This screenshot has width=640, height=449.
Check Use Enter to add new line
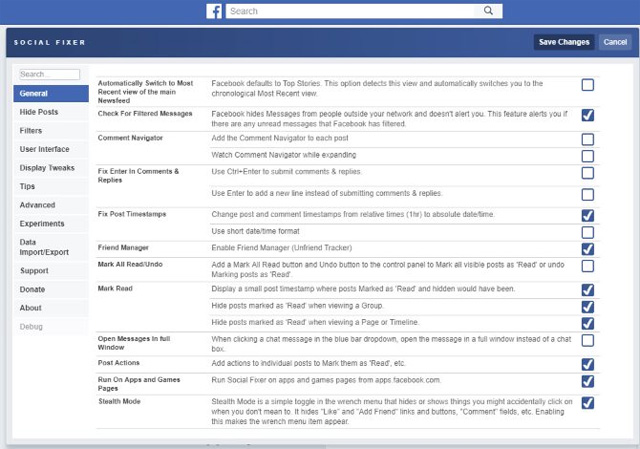click(587, 195)
